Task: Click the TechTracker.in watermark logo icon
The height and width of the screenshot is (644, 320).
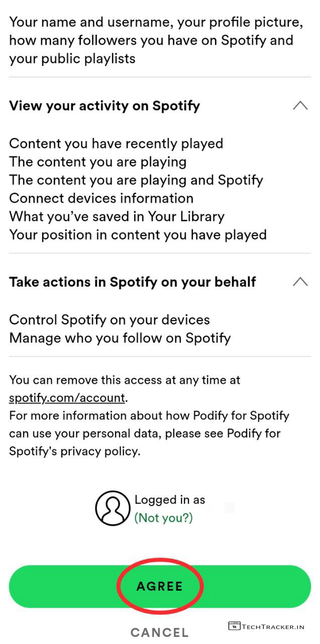Action: (x=234, y=626)
